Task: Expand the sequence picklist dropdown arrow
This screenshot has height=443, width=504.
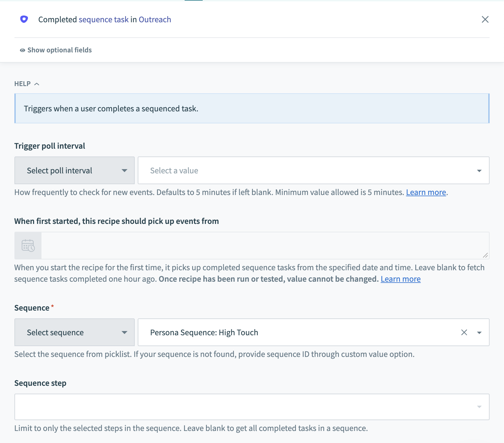Action: (x=479, y=333)
